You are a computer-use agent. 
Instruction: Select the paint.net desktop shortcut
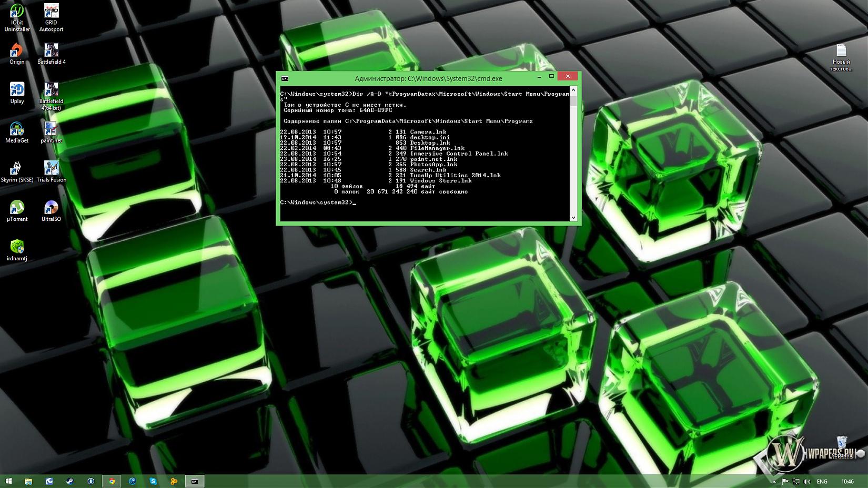[51, 133]
